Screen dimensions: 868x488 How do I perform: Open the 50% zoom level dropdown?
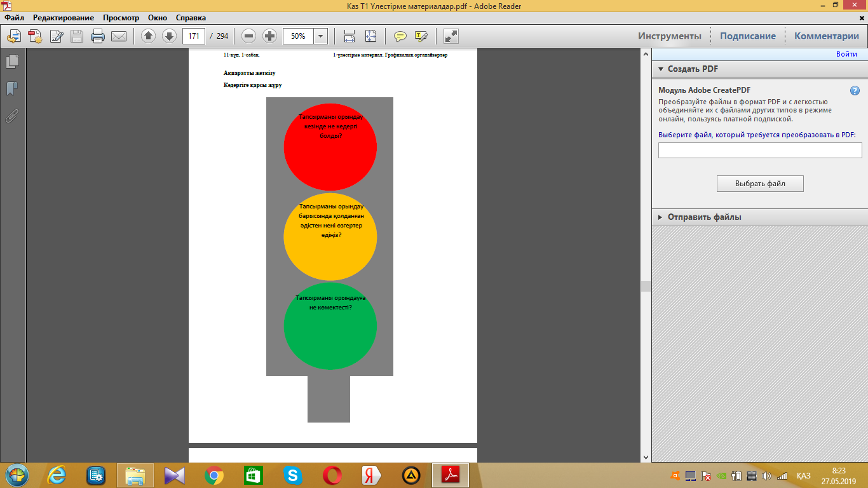click(320, 36)
